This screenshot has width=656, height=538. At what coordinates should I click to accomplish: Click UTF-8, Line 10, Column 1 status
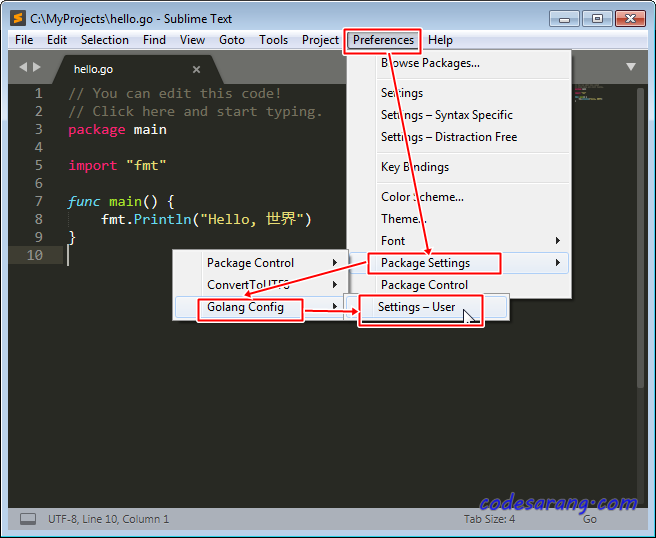click(x=108, y=519)
